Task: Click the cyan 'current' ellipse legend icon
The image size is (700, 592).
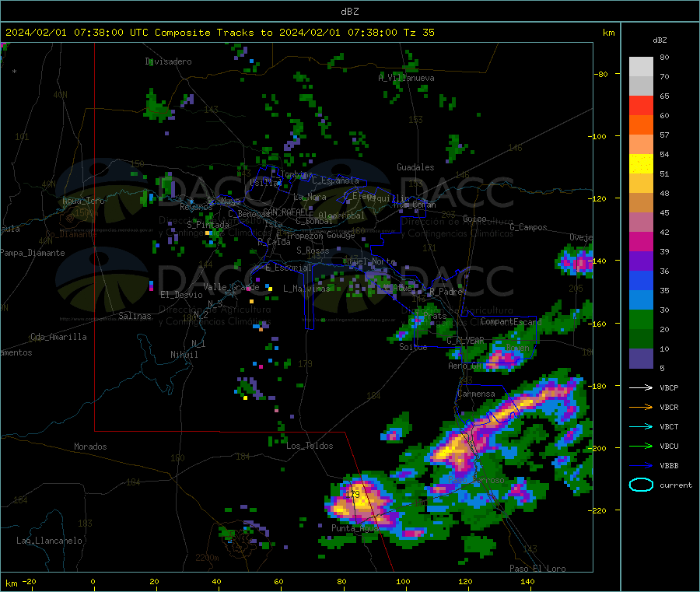Action: (641, 485)
